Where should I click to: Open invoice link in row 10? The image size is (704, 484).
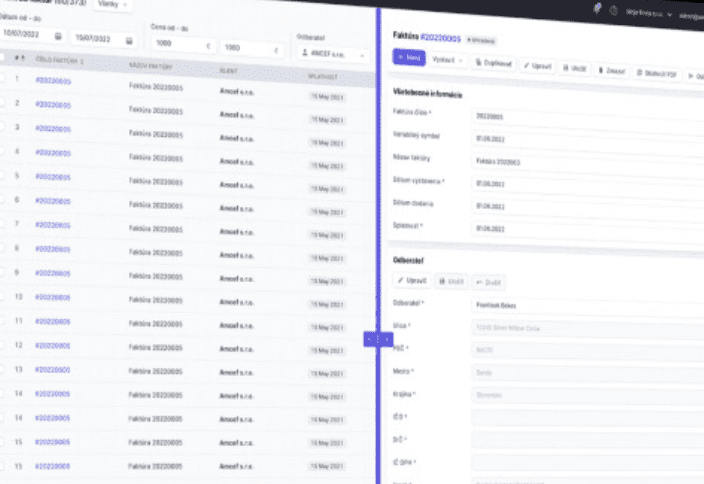[53, 297]
